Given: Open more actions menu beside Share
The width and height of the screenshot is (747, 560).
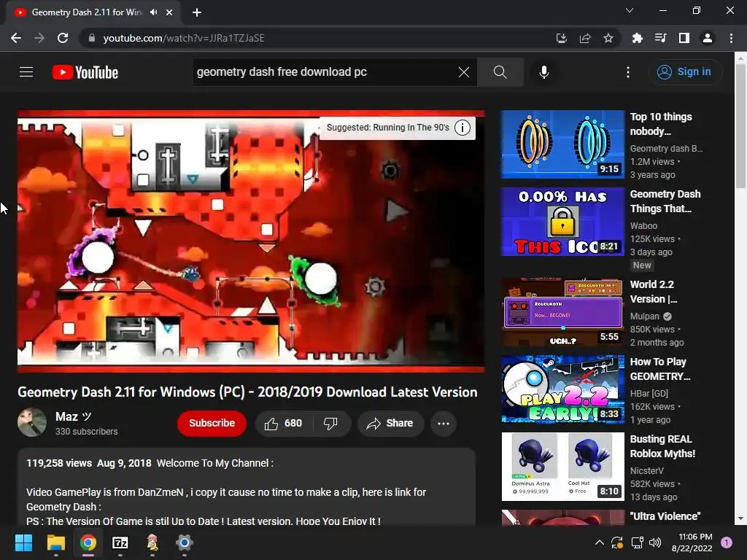Looking at the screenshot, I should click(444, 424).
